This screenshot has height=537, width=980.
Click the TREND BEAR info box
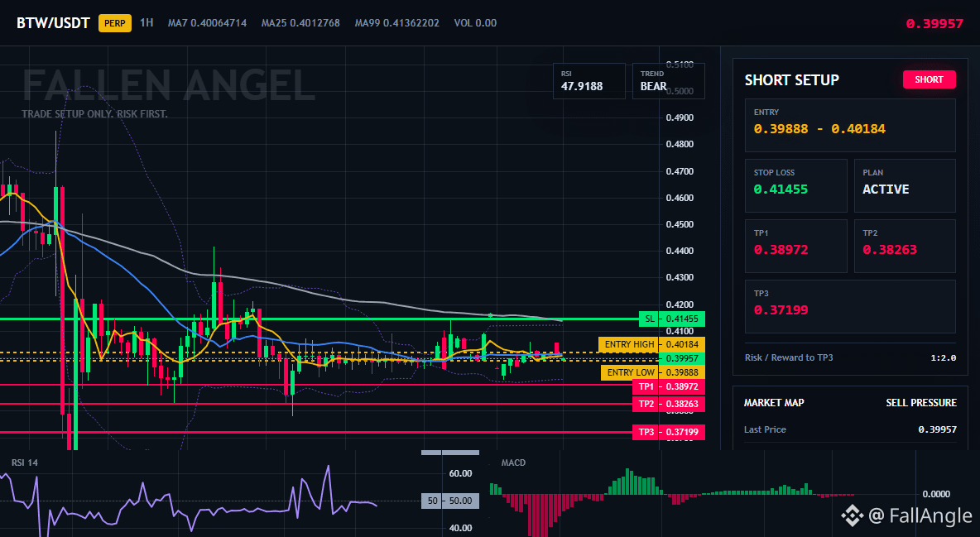point(668,80)
